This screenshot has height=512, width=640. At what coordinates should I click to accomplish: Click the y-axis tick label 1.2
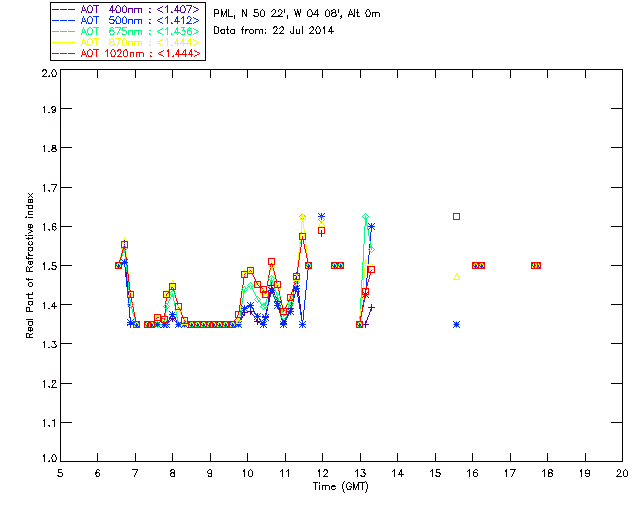(x=49, y=384)
